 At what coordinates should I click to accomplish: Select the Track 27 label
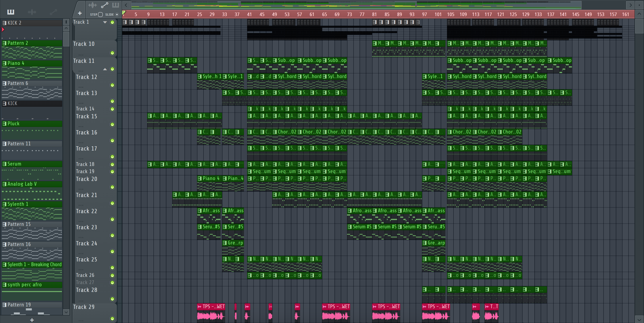pyautogui.click(x=85, y=282)
